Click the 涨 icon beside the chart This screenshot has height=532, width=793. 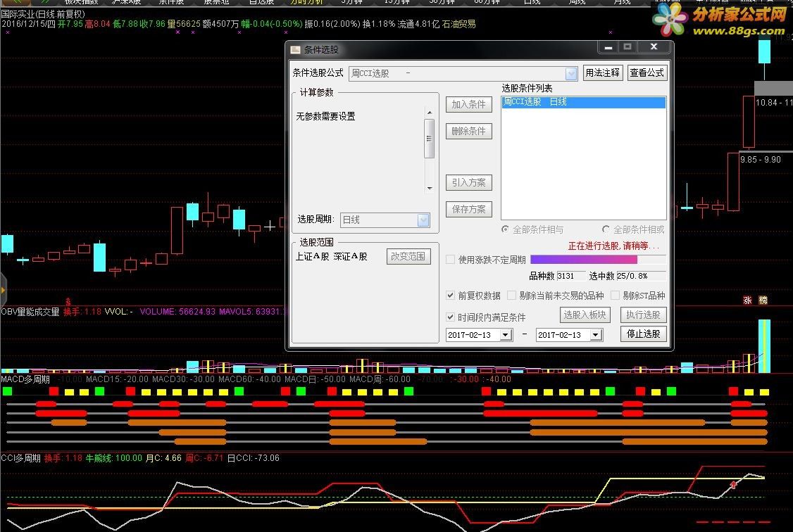coord(747,300)
